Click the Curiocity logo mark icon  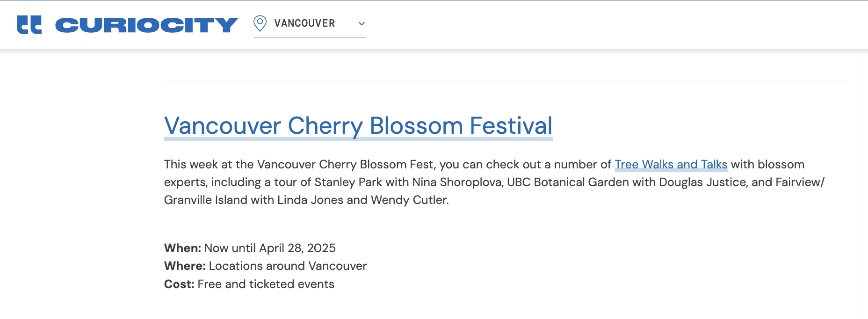pos(29,25)
